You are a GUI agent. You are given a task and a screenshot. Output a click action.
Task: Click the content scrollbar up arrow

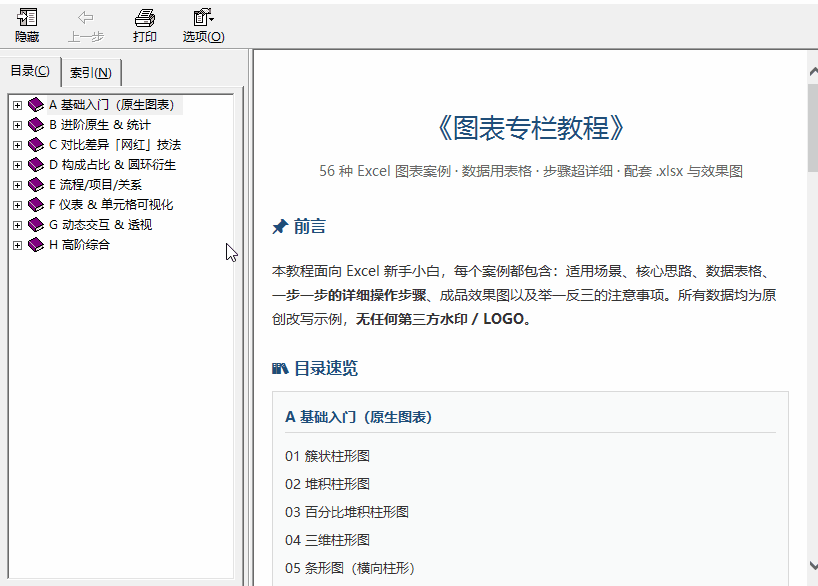point(813,71)
